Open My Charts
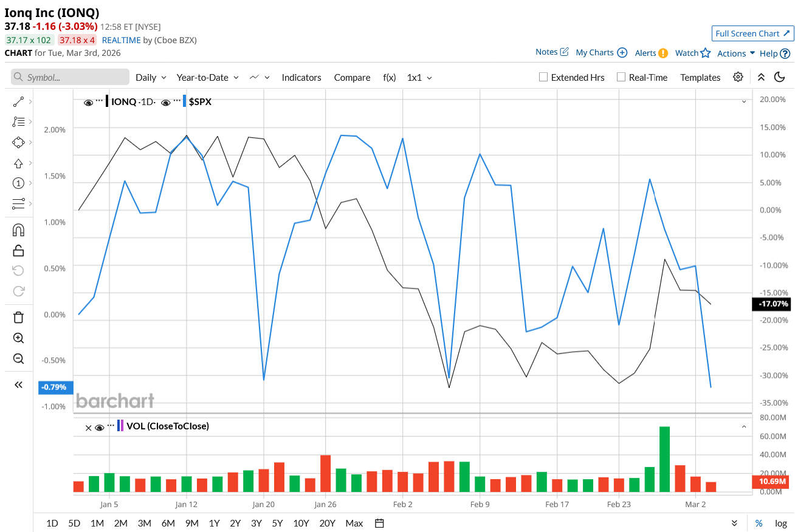The width and height of the screenshot is (795, 532). [x=601, y=52]
